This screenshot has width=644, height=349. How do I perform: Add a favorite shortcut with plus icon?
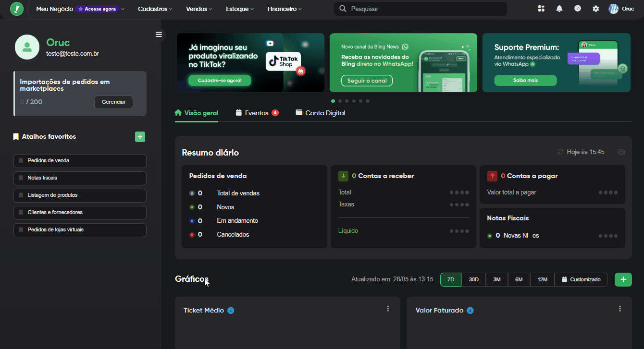point(140,137)
